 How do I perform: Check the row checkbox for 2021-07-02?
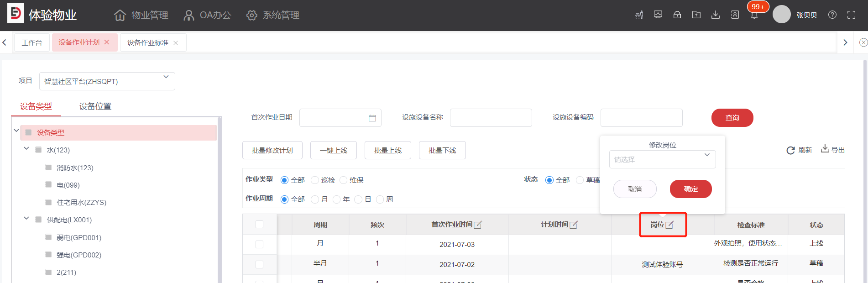click(x=259, y=264)
